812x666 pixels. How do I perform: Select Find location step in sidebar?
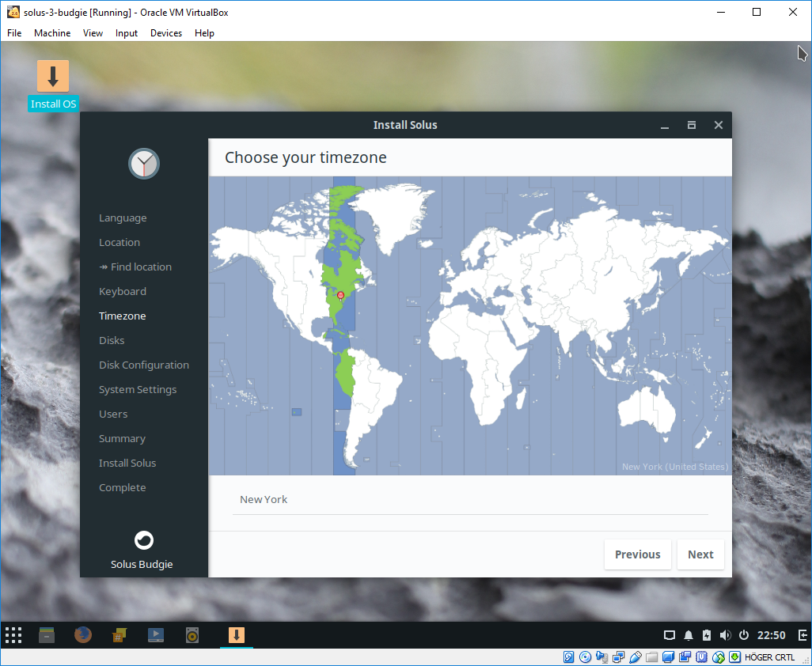pyautogui.click(x=135, y=267)
